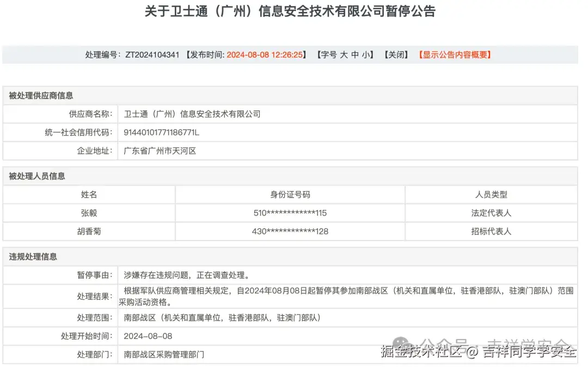
Task: Click the name 胡香菊 in table
Action: [x=88, y=231]
